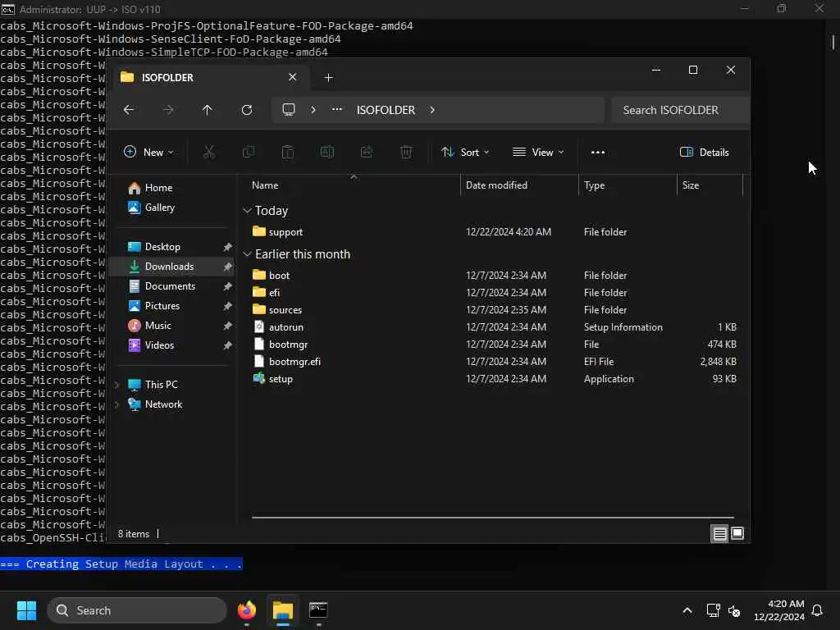Expand This PC in navigation pane
This screenshot has width=840, height=630.
[x=116, y=385]
